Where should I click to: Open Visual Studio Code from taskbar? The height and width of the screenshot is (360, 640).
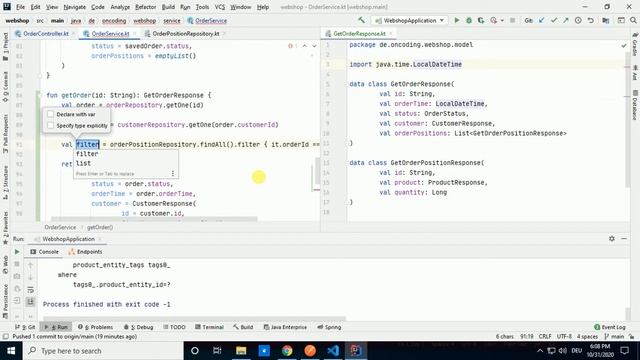click(x=333, y=351)
